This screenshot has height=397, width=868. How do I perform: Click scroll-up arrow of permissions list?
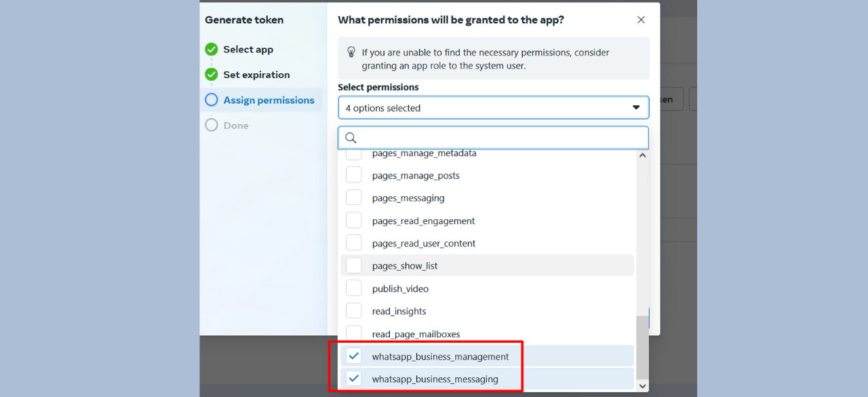[643, 155]
